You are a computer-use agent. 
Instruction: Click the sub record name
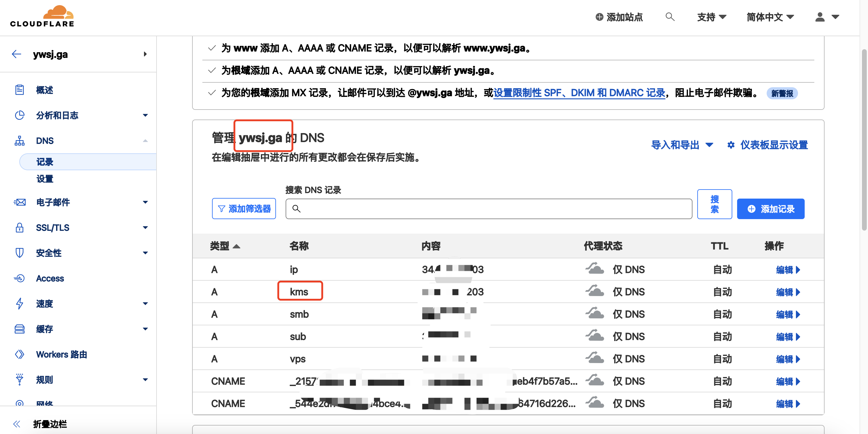click(x=298, y=336)
